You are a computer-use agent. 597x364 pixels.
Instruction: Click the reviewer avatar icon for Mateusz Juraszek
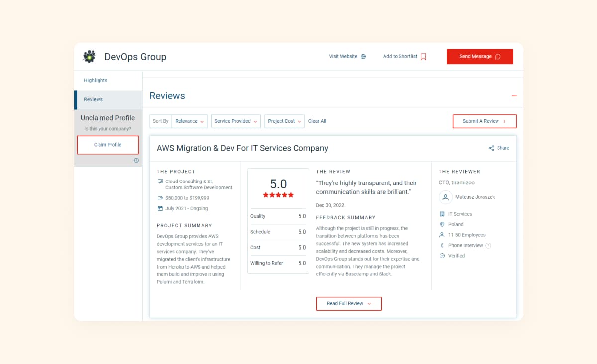pos(445,197)
